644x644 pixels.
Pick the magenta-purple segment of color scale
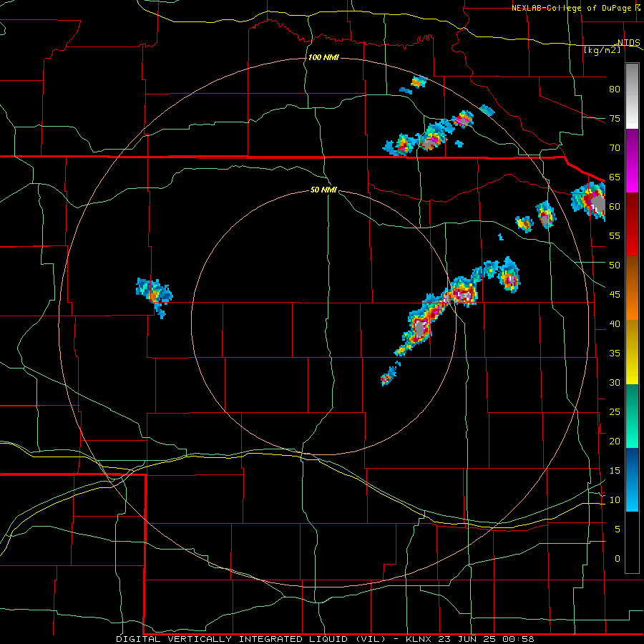[632, 160]
